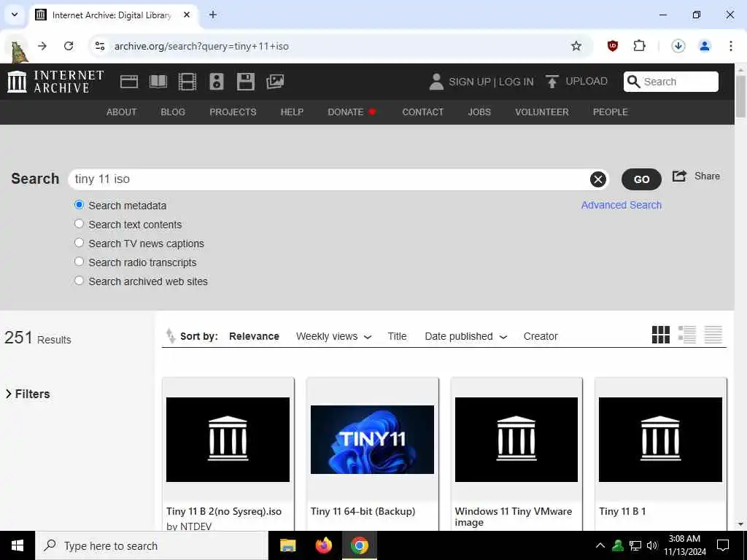Viewport: 747px width, 560px height.
Task: Show hidden system tray icons
Action: (x=600, y=545)
